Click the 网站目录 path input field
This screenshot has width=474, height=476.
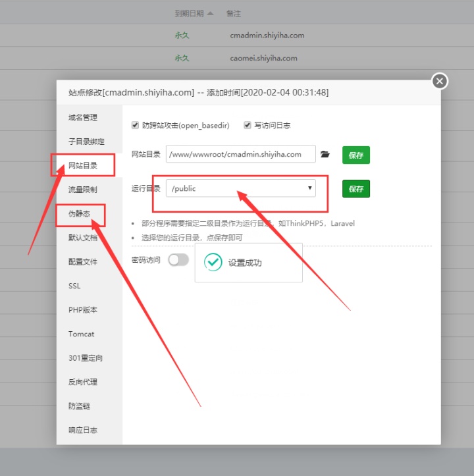(x=241, y=154)
